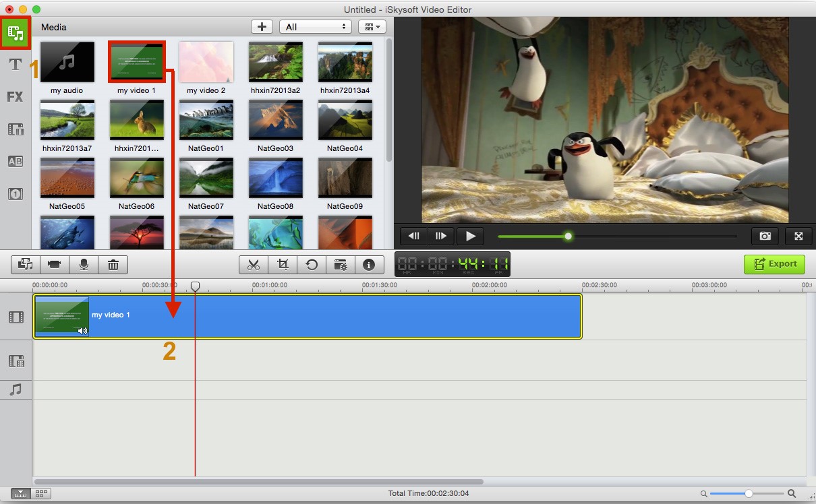Click the preview progress slider handle
This screenshot has width=816, height=504.
coord(568,236)
